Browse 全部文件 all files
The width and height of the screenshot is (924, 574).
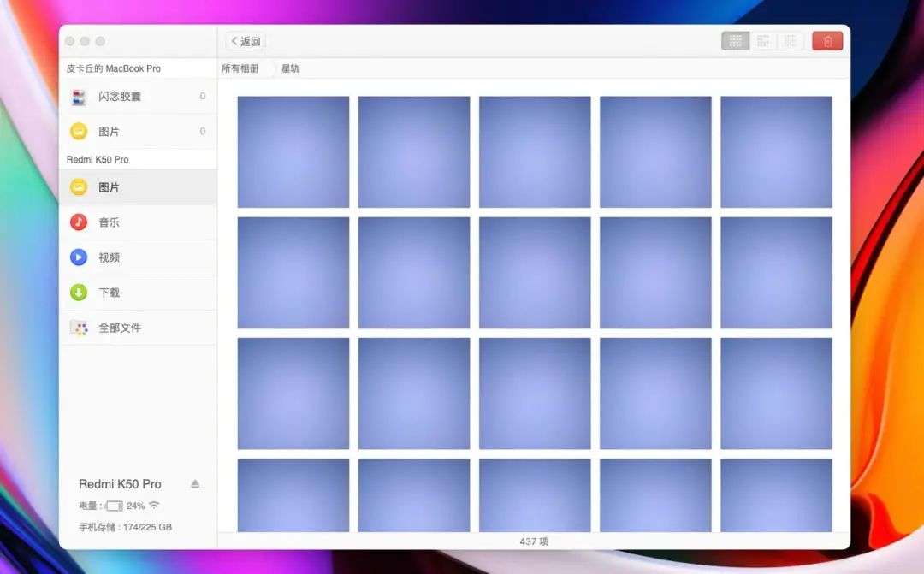tap(119, 328)
